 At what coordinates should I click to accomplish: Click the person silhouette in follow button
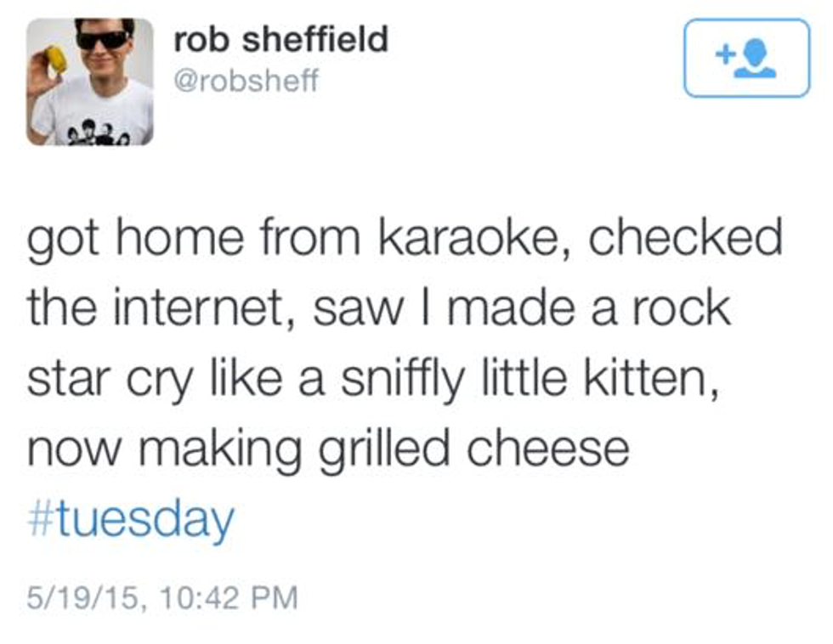756,59
